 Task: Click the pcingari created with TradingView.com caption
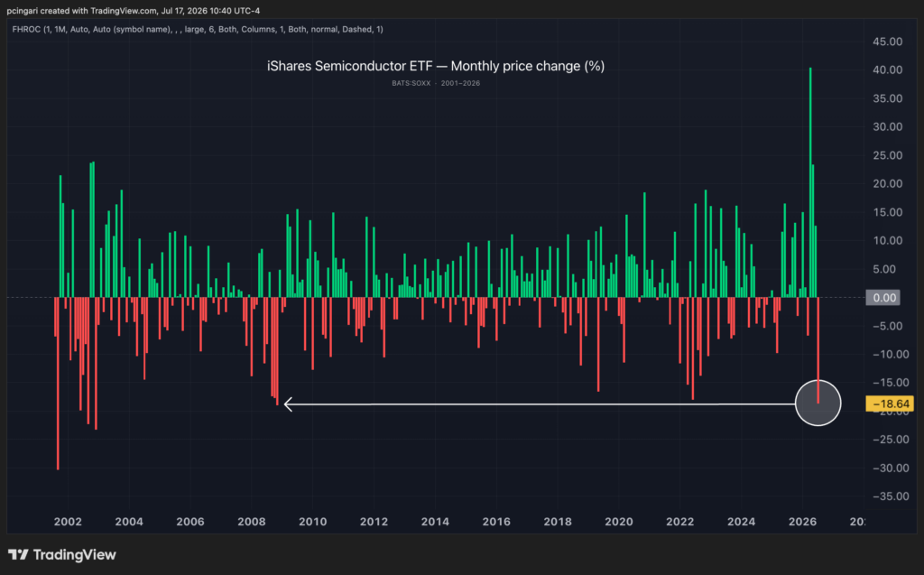coord(134,11)
